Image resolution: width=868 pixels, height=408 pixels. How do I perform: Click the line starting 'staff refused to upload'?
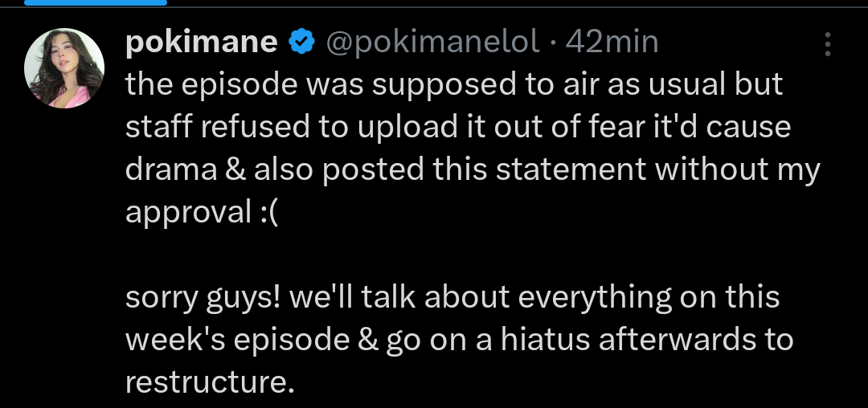tap(458, 128)
